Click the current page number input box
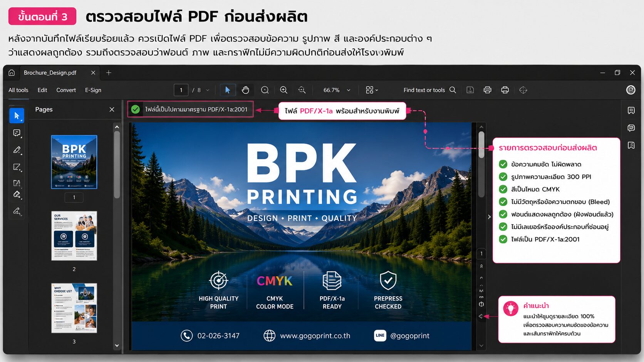Viewport: 644px width, 362px height. (x=181, y=90)
